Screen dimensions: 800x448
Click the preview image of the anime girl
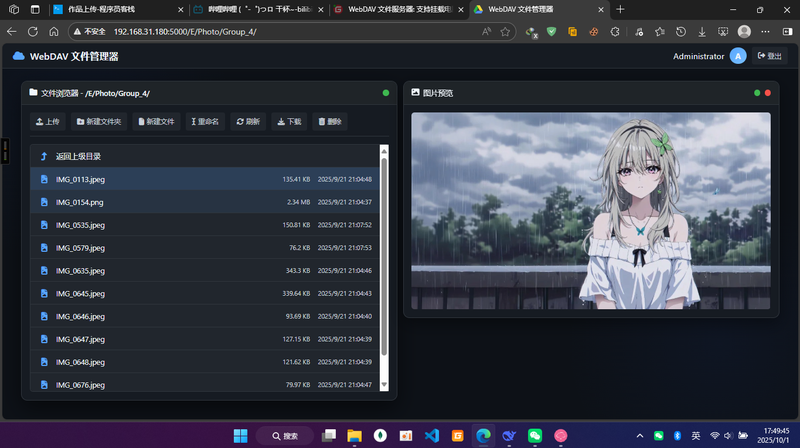(591, 211)
